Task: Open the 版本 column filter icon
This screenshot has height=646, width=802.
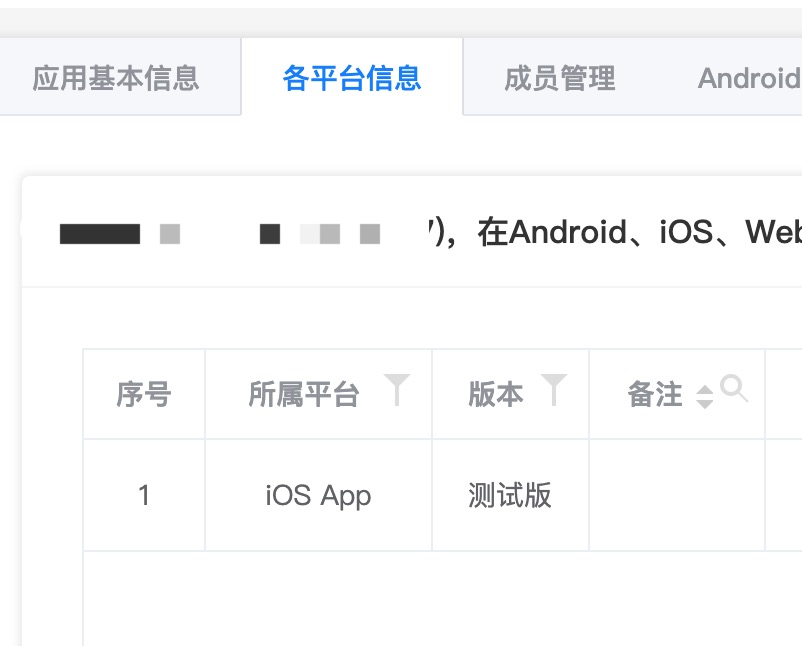Action: pos(553,390)
